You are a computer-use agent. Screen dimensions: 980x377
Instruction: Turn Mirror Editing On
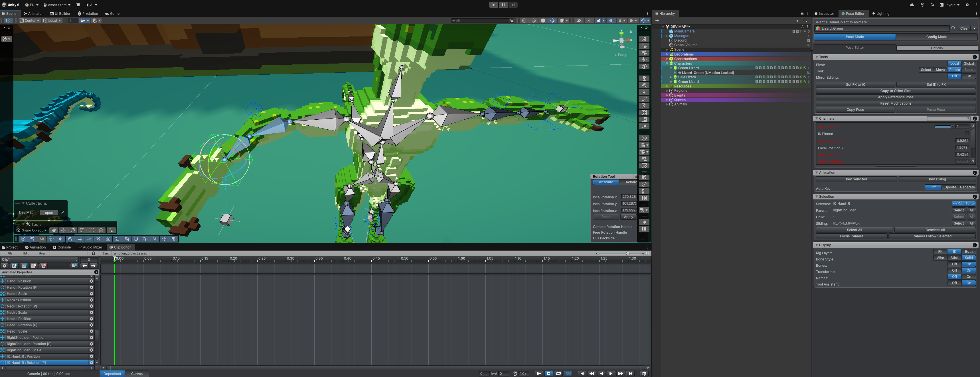click(x=969, y=76)
